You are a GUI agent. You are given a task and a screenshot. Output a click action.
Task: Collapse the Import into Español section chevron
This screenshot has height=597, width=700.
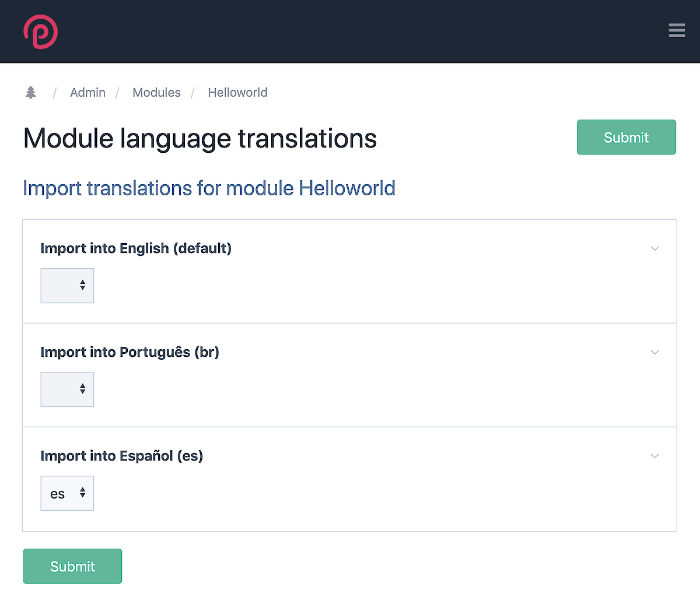[654, 456]
